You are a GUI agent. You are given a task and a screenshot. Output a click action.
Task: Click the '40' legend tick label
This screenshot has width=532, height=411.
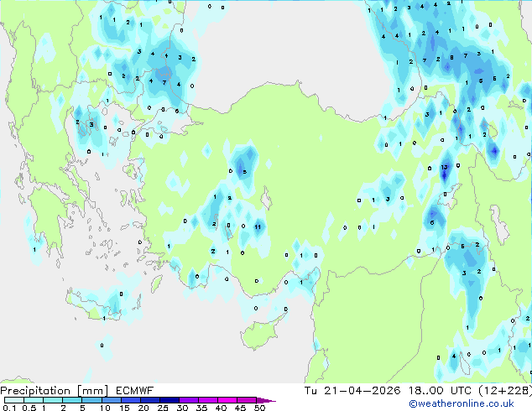(x=221, y=408)
